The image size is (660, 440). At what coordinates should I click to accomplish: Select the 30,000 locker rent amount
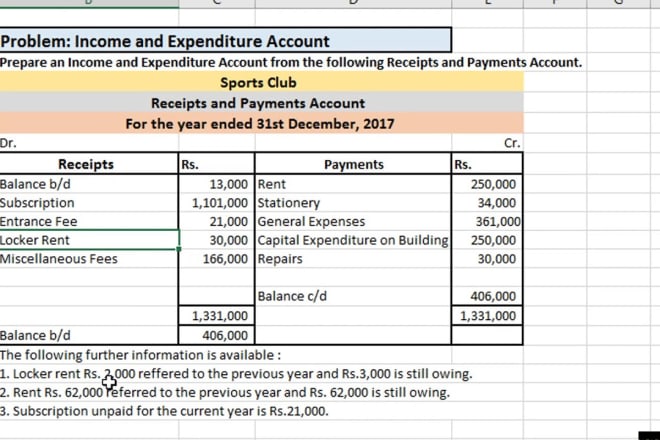[x=217, y=240]
